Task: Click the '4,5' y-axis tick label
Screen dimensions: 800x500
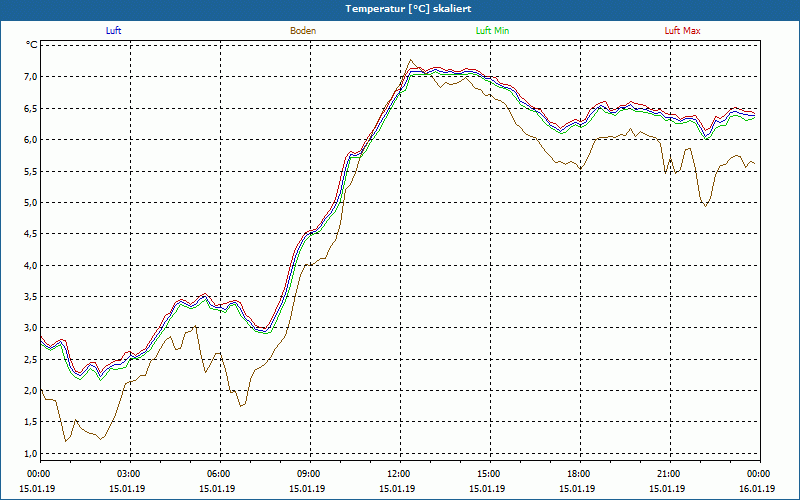Action: point(31,234)
